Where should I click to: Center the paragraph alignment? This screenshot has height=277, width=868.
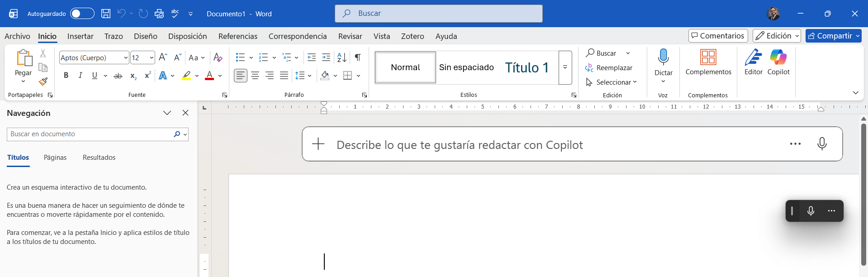click(255, 76)
